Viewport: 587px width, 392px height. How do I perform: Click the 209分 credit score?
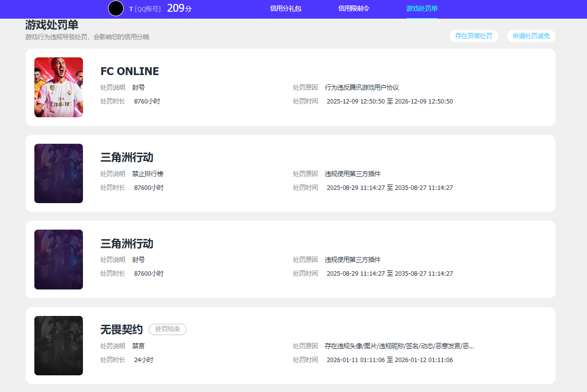(179, 8)
